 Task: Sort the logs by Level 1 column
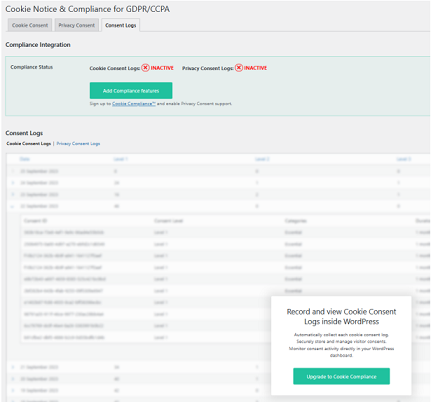click(x=121, y=159)
